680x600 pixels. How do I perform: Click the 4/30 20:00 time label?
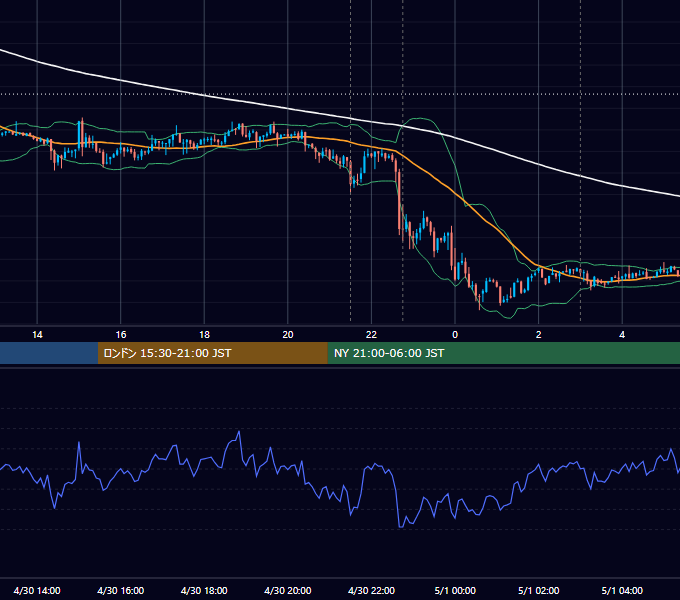pyautogui.click(x=288, y=590)
